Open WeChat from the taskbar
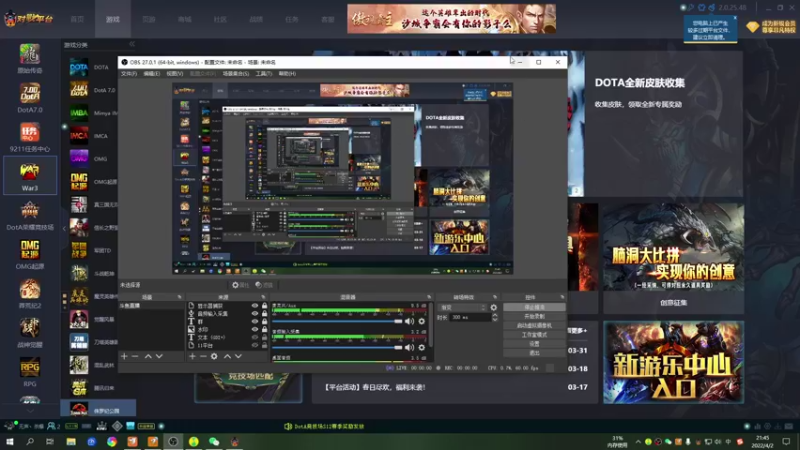This screenshot has width=800, height=450. click(x=214, y=441)
